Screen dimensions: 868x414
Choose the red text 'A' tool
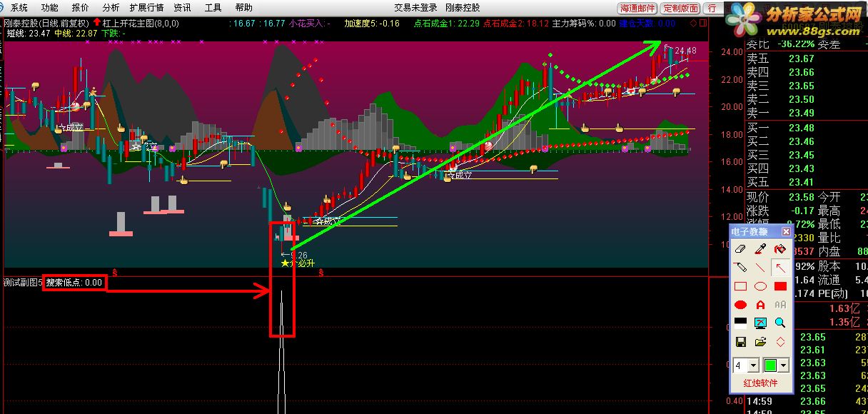tap(760, 305)
